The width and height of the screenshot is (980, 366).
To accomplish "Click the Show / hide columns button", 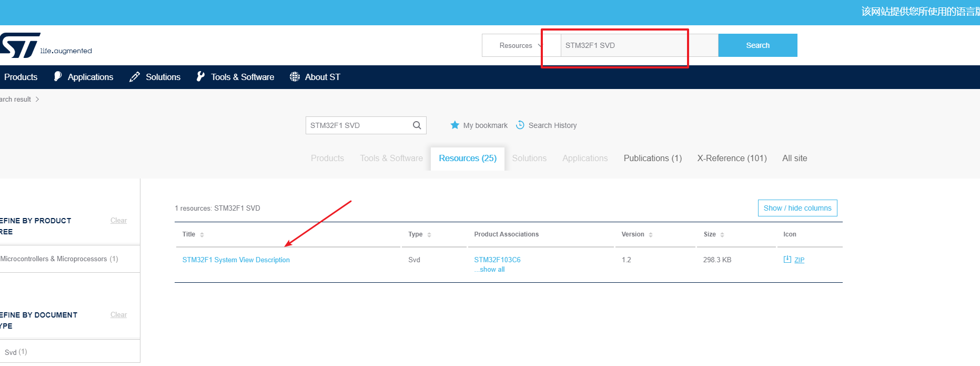I will pyautogui.click(x=797, y=208).
